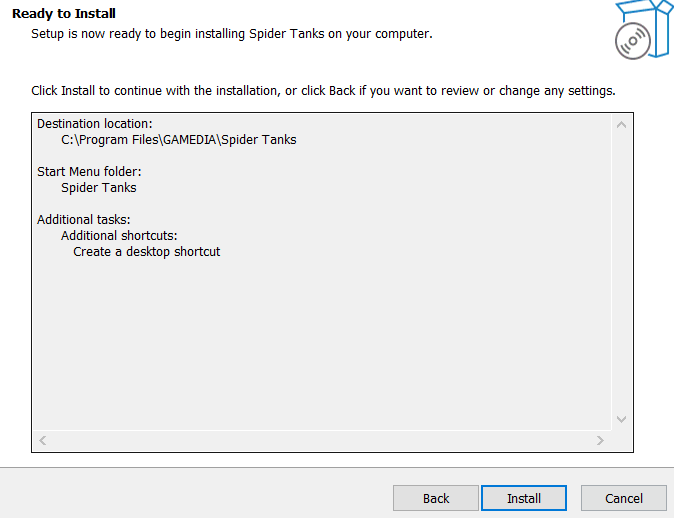This screenshot has height=518, width=674.
Task: Click the empty area of summary box
Action: pyautogui.click(x=322, y=344)
